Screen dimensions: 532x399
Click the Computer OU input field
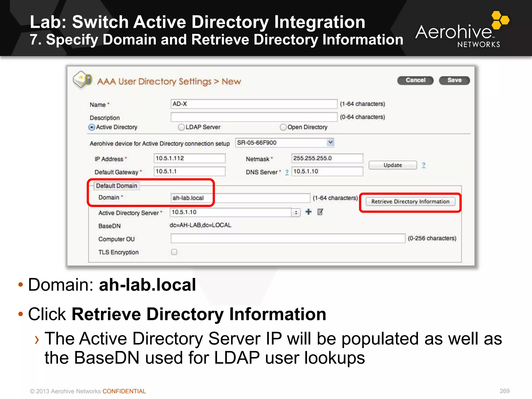click(288, 238)
